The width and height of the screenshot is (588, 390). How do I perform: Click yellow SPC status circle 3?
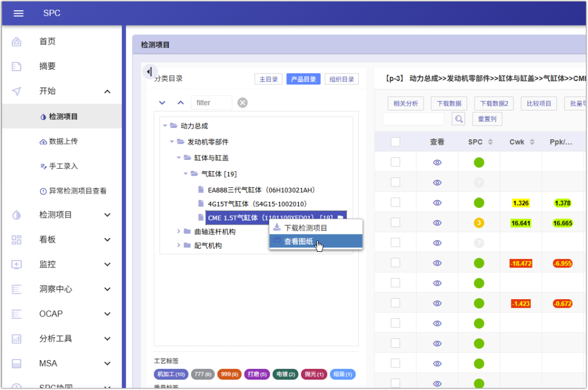point(479,223)
